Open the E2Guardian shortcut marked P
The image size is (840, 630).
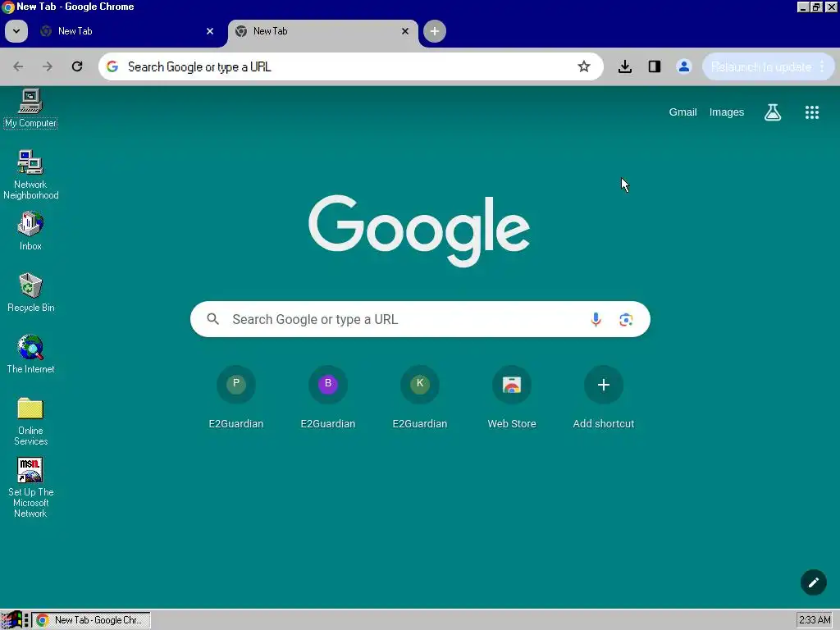click(x=236, y=398)
